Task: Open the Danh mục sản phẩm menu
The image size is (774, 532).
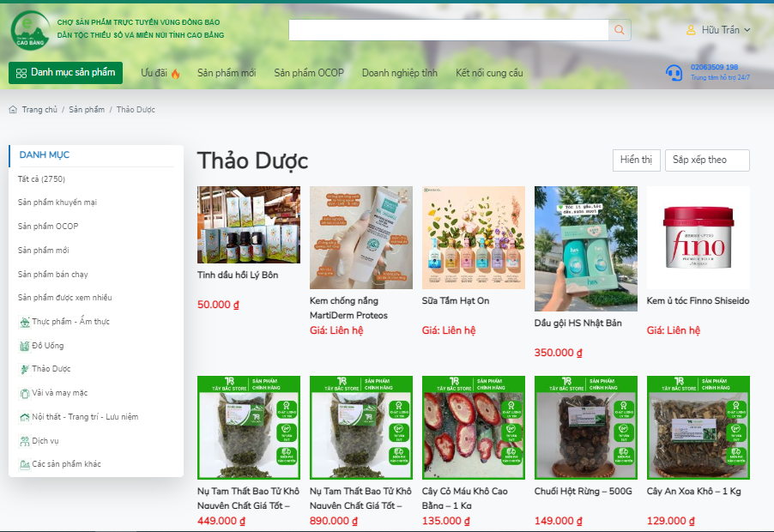Action: coord(66,73)
